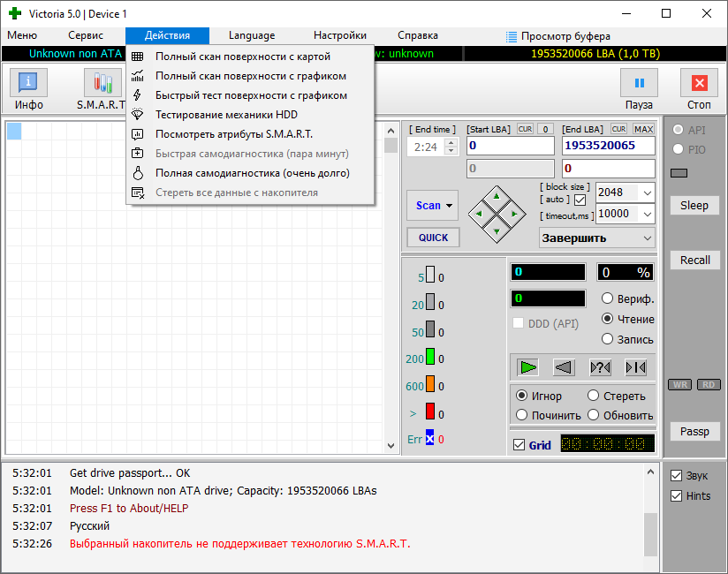The height and width of the screenshot is (574, 728).
Task: Select the Чтение radio button
Action: 607,319
